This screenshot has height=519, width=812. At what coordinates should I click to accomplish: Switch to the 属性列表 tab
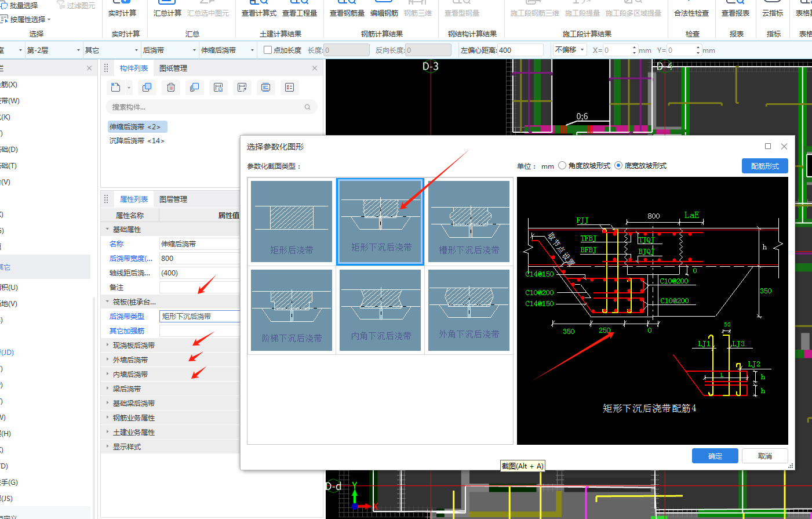pyautogui.click(x=134, y=199)
